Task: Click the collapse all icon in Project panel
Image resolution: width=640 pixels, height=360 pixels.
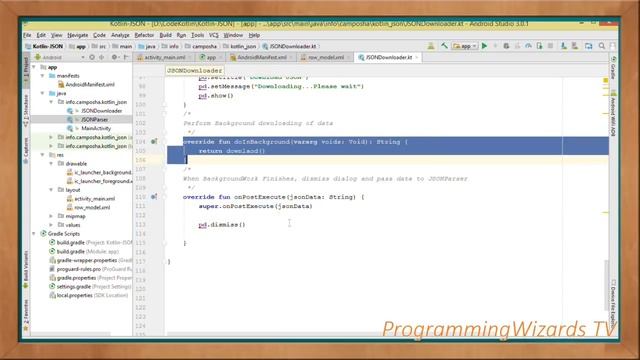Action: tap(102, 58)
